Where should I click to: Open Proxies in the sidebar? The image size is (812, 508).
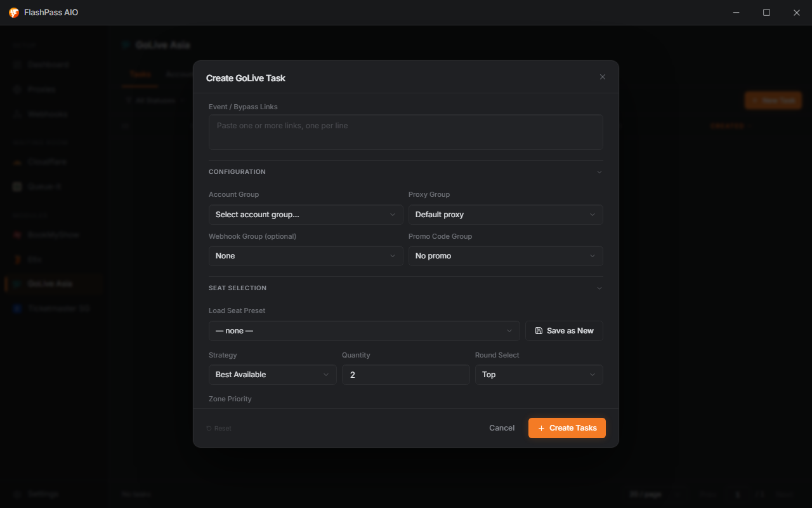pos(55,90)
